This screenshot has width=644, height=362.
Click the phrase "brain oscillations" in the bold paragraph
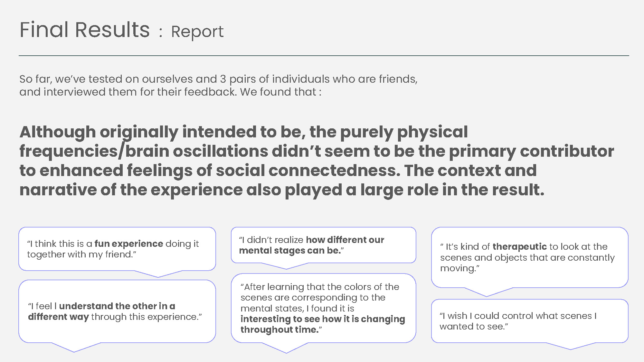coord(196,151)
